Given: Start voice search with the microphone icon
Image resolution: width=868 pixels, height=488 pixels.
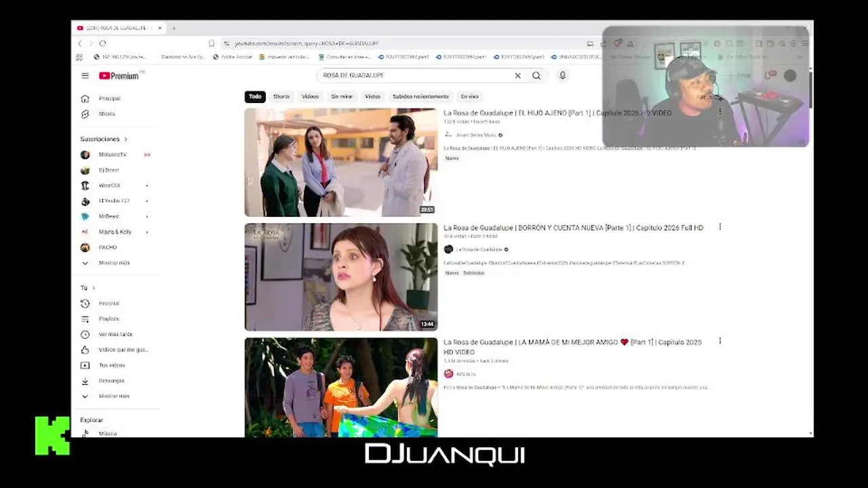Looking at the screenshot, I should (x=562, y=75).
